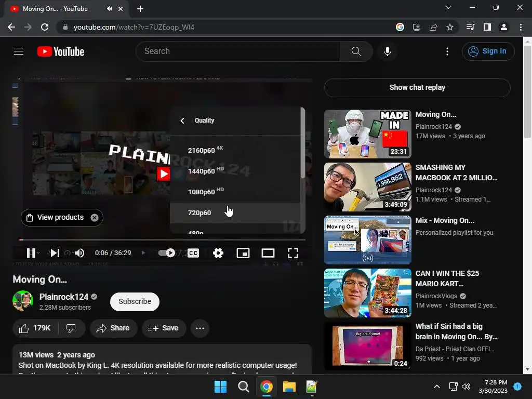
Task: Select 1440p60 HD quality
Action: (x=235, y=170)
